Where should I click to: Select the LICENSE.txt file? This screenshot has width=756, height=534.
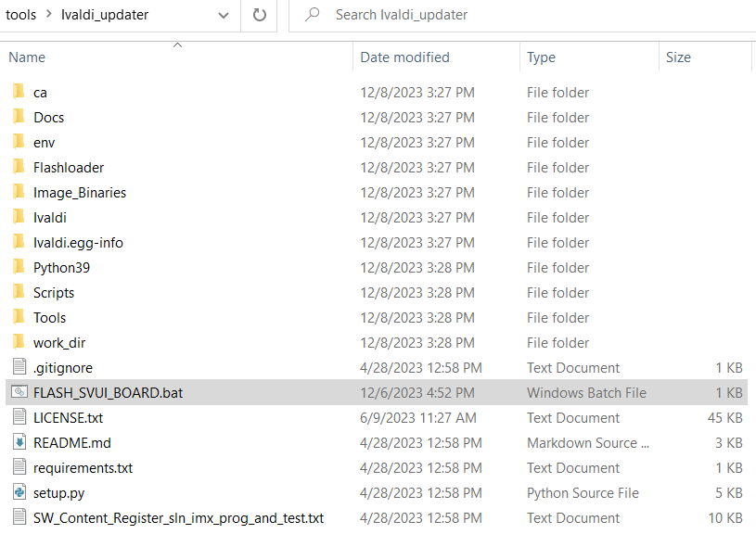click(68, 418)
